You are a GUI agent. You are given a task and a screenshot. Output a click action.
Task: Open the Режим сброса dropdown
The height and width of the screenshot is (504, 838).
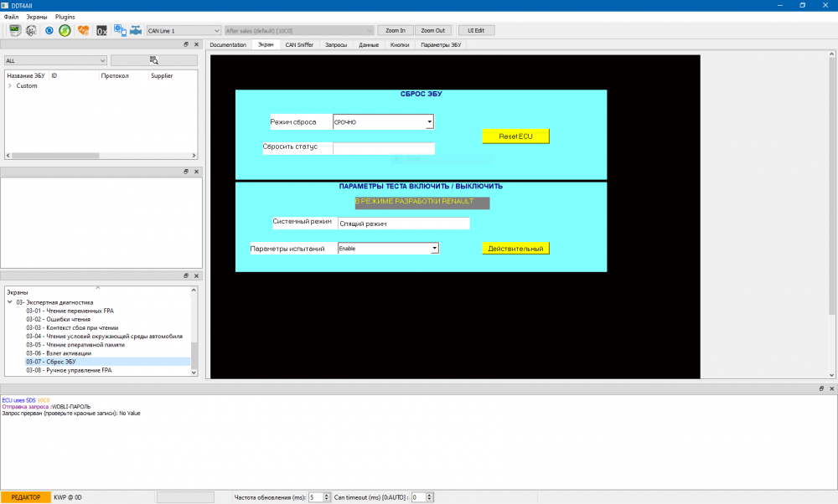pyautogui.click(x=383, y=121)
